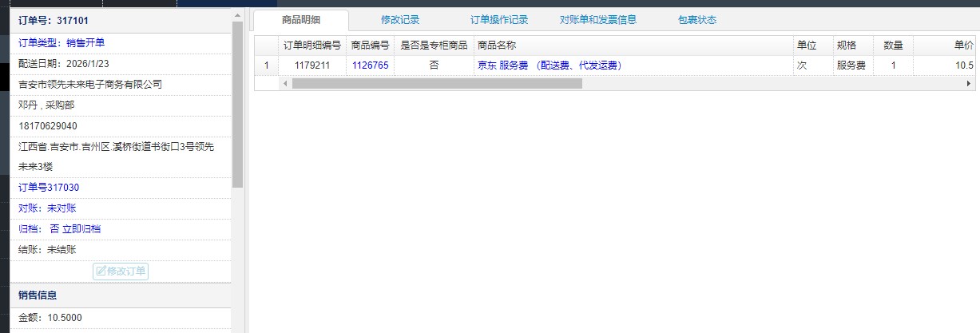The width and height of the screenshot is (980, 333).
Task: Switch to the 修改记录 tab
Action: point(399,20)
